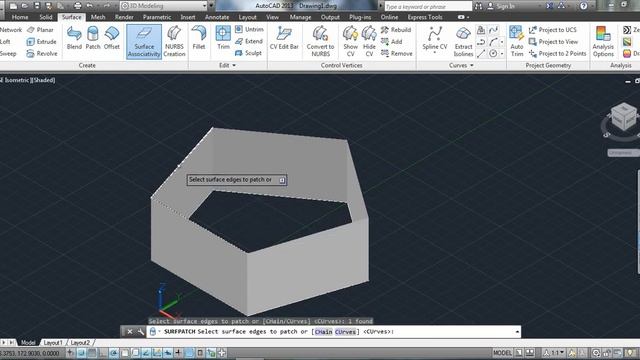Click Sign In
The image size is (640, 360).
(501, 6)
